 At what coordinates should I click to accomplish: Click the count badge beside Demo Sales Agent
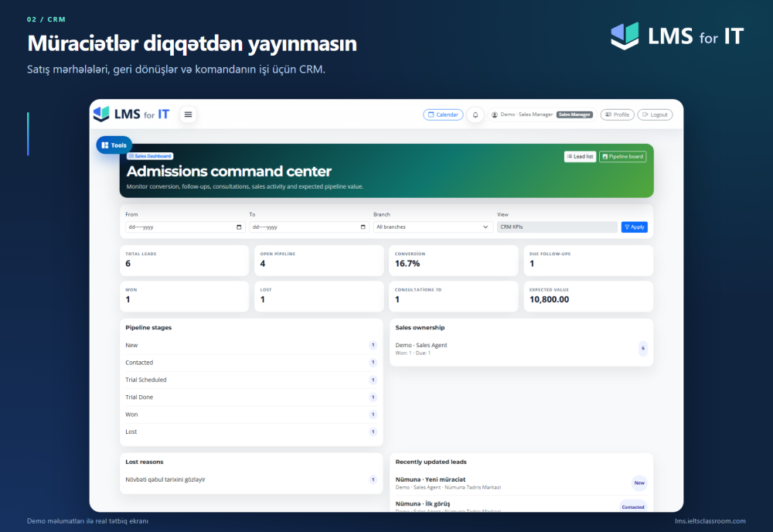643,348
